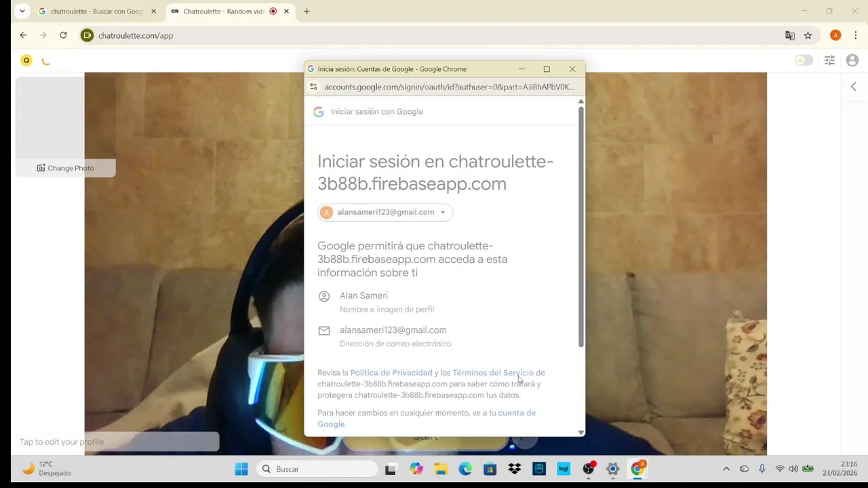Image resolution: width=868 pixels, height=488 pixels.
Task: Expand the tab search dropdown arrow
Action: pos(22,12)
